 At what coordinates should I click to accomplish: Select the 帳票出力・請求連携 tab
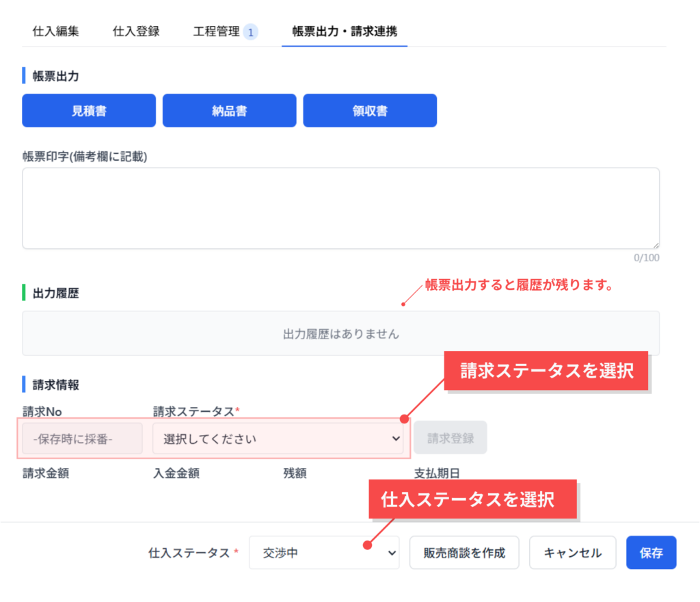coord(345,31)
